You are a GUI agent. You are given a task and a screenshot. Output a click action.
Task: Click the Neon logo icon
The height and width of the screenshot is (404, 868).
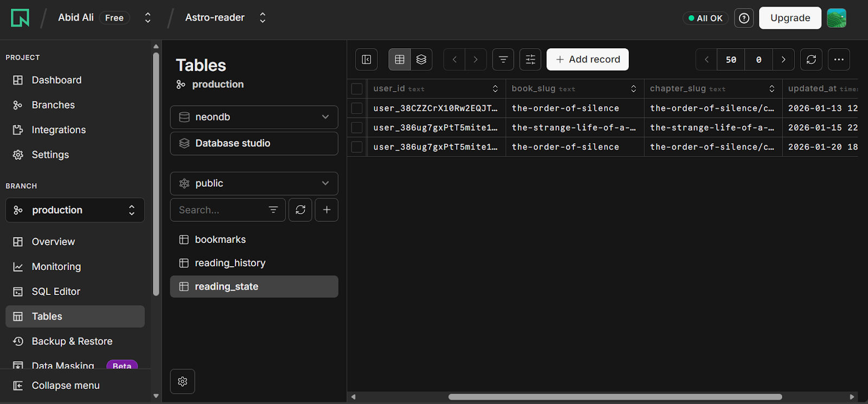pos(20,18)
